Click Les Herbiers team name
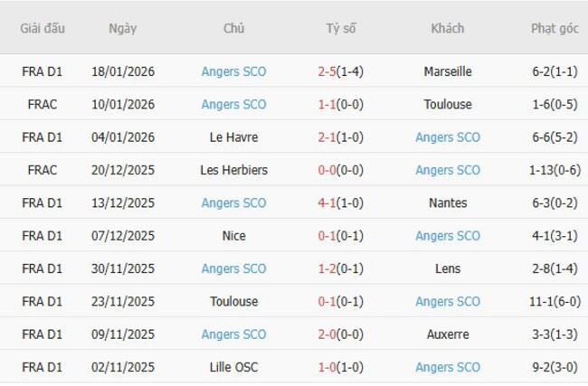Viewport: 588px width, 386px height. tap(233, 170)
